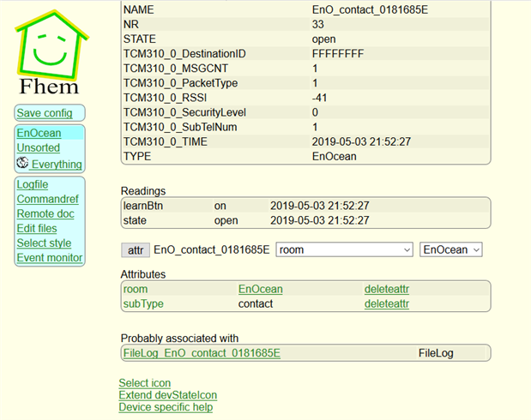Click the globe icon beside Everything
The height and width of the screenshot is (420, 531).
22,163
